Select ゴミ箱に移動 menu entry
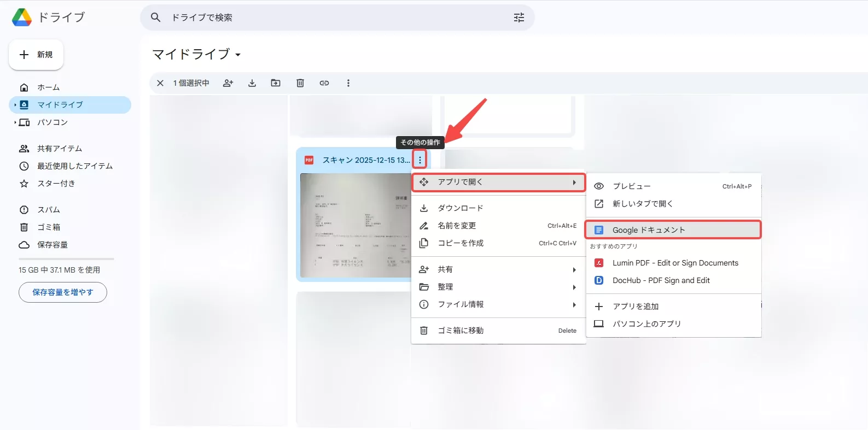 [499, 331]
